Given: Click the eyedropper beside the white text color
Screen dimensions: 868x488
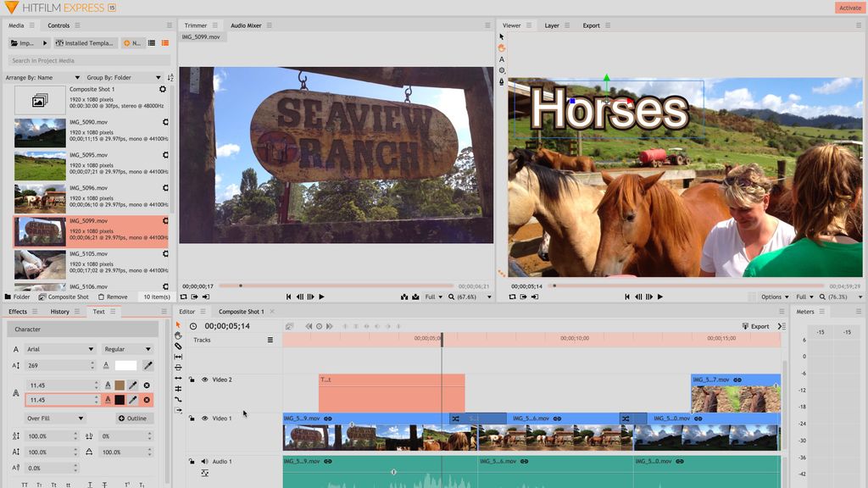Looking at the screenshot, I should (x=147, y=365).
